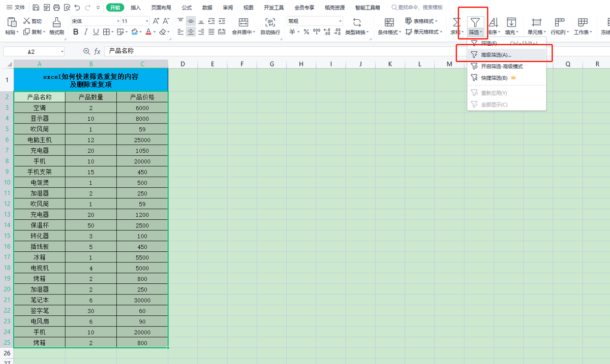610x364 pixels.
Task: Select 快捷筛选(B) menu entry
Action: tap(506, 78)
